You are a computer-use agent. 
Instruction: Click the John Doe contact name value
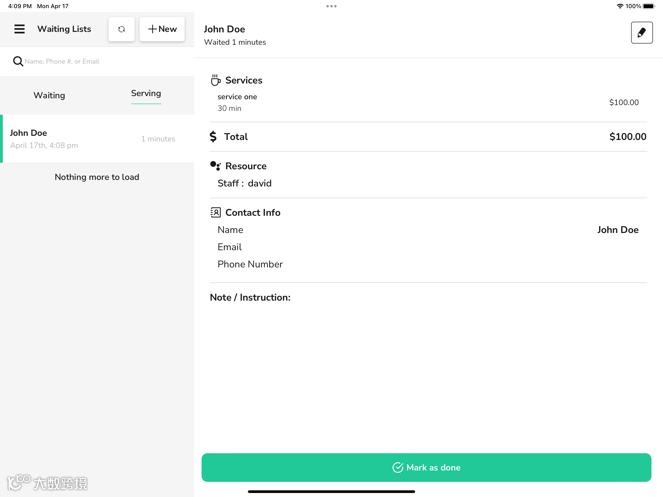[x=618, y=230]
